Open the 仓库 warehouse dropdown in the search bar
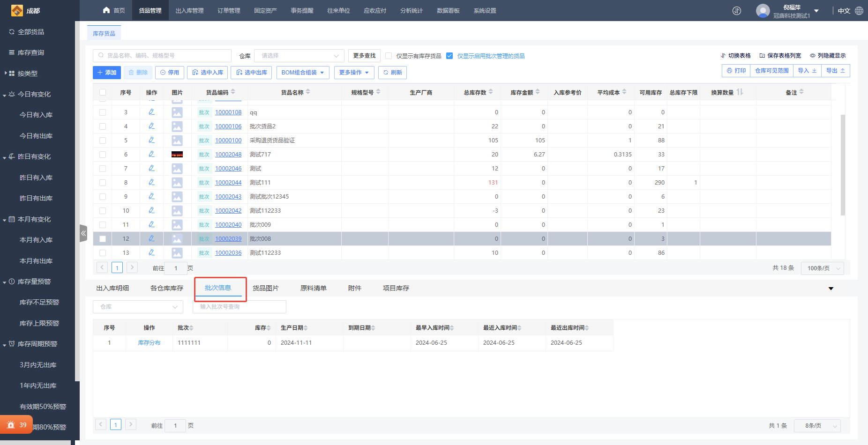Viewport: 868px width, 445px height. coord(299,56)
